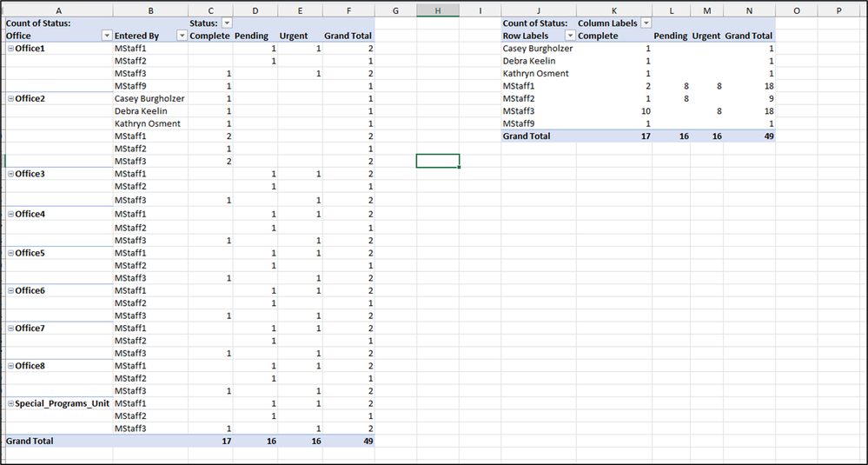Collapse the Office6 group
868x465 pixels.
pyautogui.click(x=10, y=290)
